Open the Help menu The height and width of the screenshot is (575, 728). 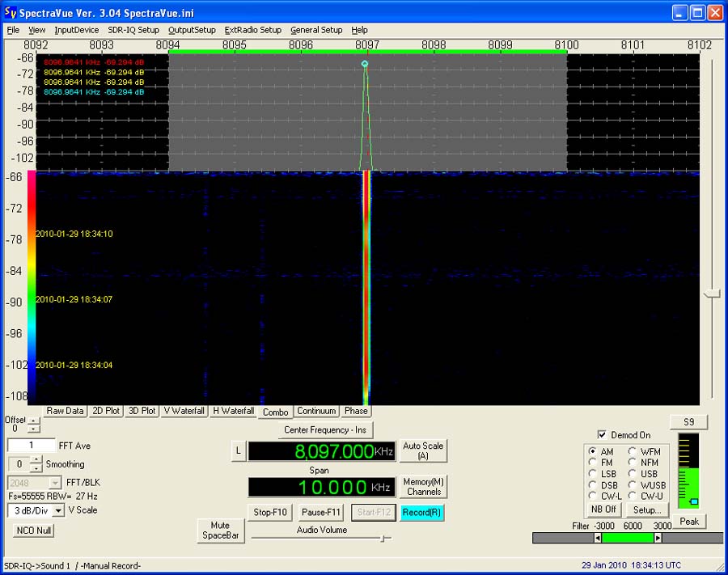(x=359, y=30)
